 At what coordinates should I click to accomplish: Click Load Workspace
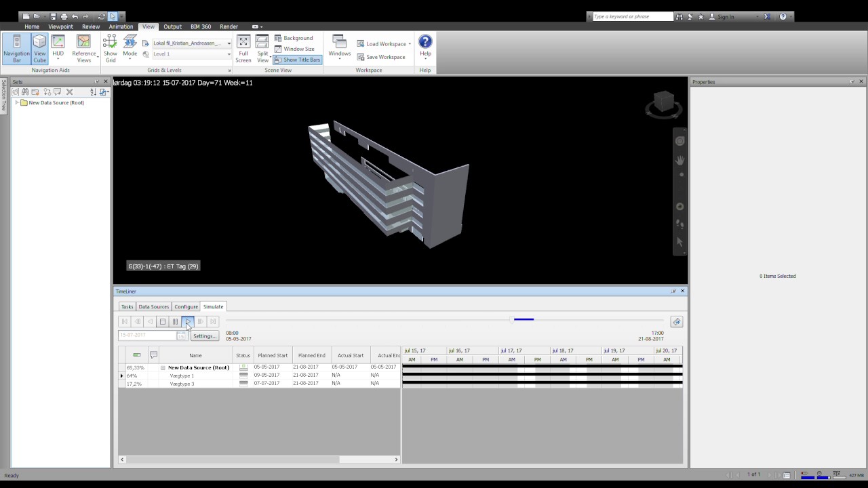pos(383,43)
